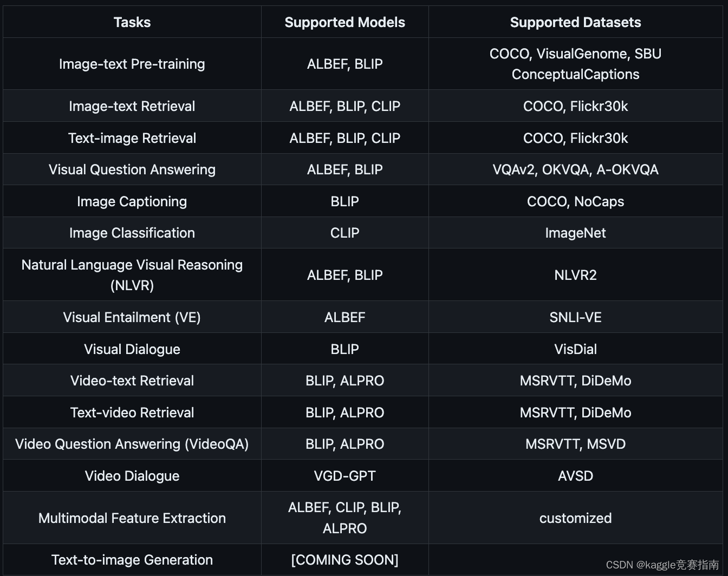Click the NLVR2 dataset cell
Image resolution: width=728 pixels, height=576 pixels.
pyautogui.click(x=575, y=275)
